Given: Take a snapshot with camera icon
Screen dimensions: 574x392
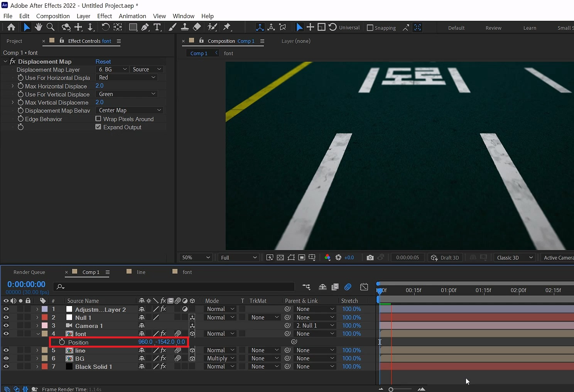Looking at the screenshot, I should point(370,258).
